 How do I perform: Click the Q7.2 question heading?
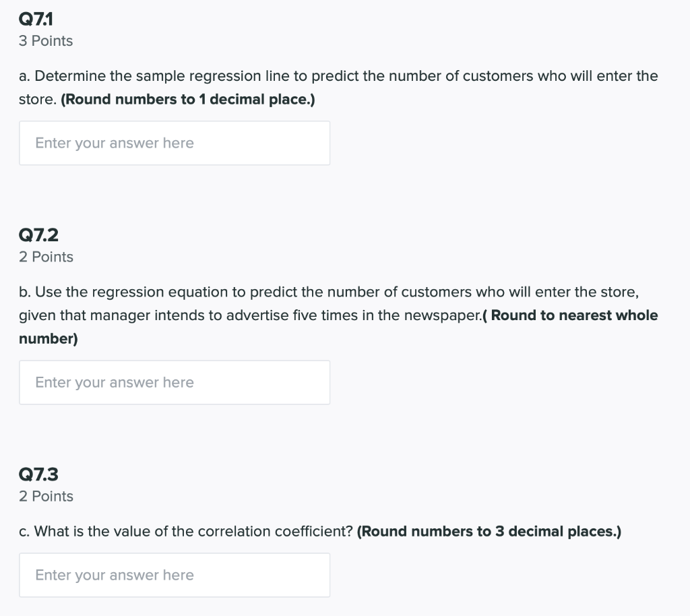click(x=38, y=235)
